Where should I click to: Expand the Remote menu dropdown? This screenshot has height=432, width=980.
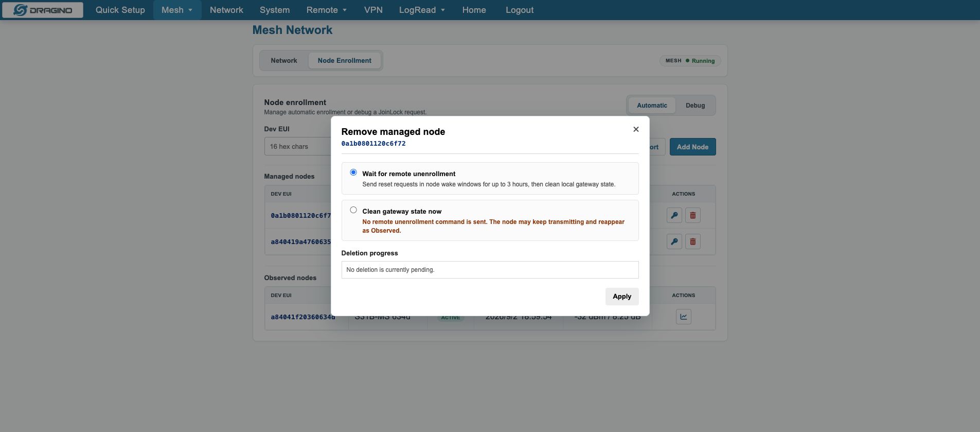click(x=326, y=10)
